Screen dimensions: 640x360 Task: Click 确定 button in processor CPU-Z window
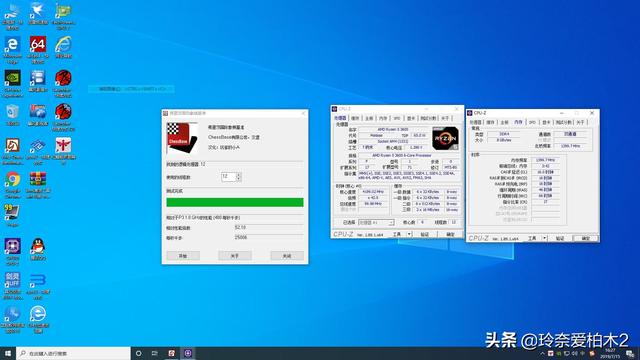(450, 234)
